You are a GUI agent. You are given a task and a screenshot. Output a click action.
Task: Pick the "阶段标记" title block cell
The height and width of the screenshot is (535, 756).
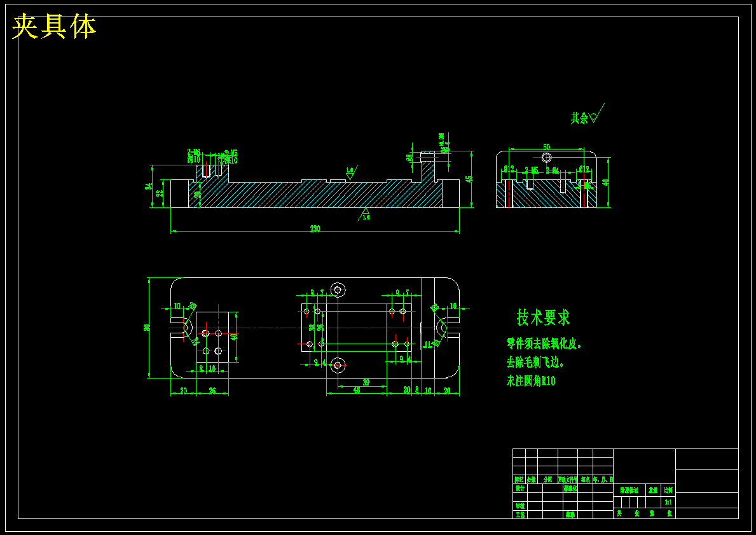[x=629, y=490]
